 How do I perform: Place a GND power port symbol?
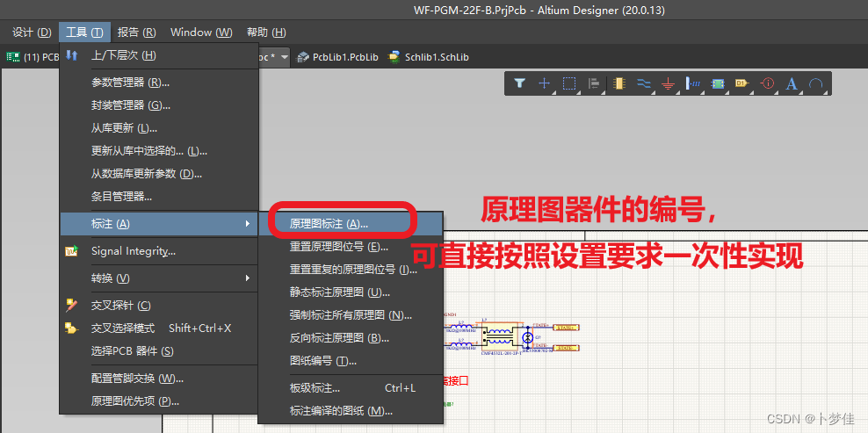pyautogui.click(x=669, y=83)
